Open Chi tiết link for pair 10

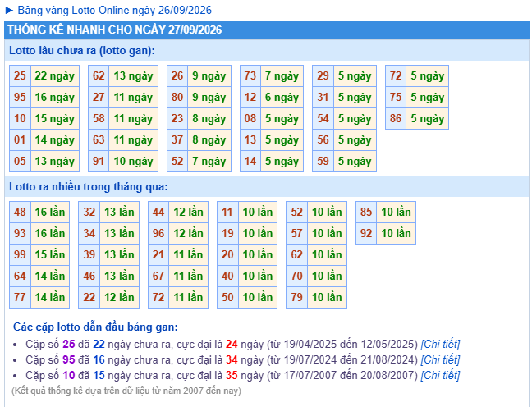click(440, 375)
